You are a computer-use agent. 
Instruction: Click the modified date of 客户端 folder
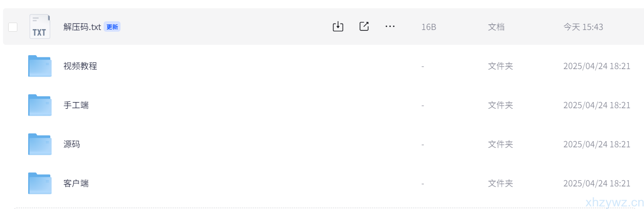pos(596,183)
